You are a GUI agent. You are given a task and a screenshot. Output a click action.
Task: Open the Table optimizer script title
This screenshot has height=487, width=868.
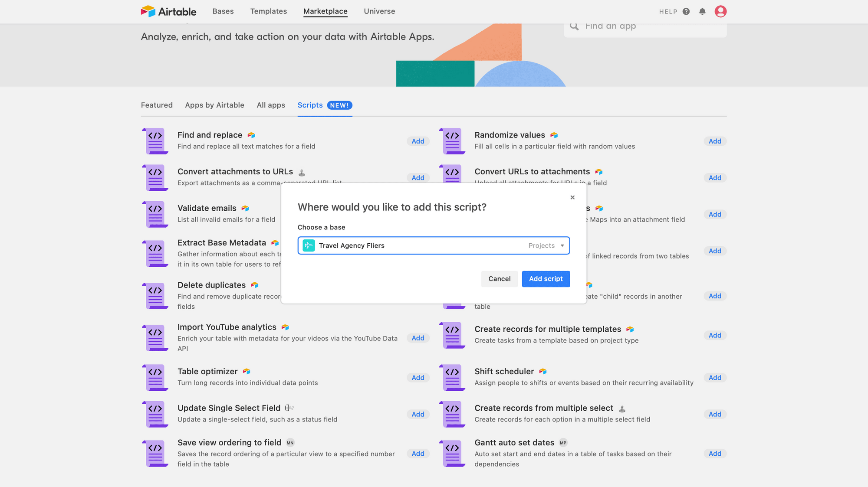pos(207,371)
